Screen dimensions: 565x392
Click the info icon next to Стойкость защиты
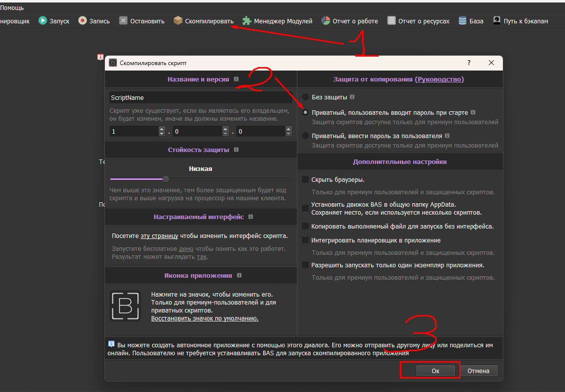(x=236, y=150)
